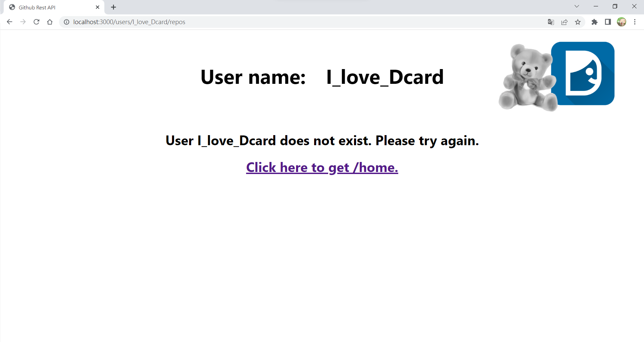Select the Github Rest API tab
This screenshot has height=342, width=644.
[47, 7]
